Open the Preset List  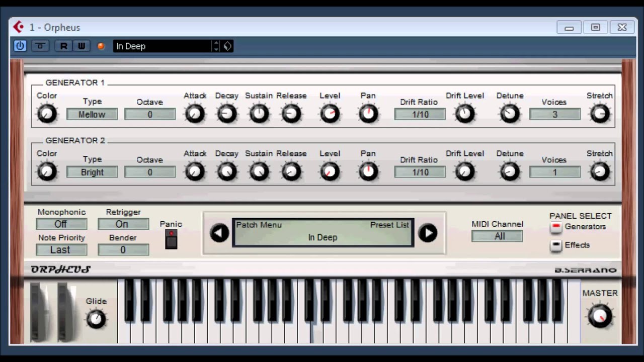(389, 225)
